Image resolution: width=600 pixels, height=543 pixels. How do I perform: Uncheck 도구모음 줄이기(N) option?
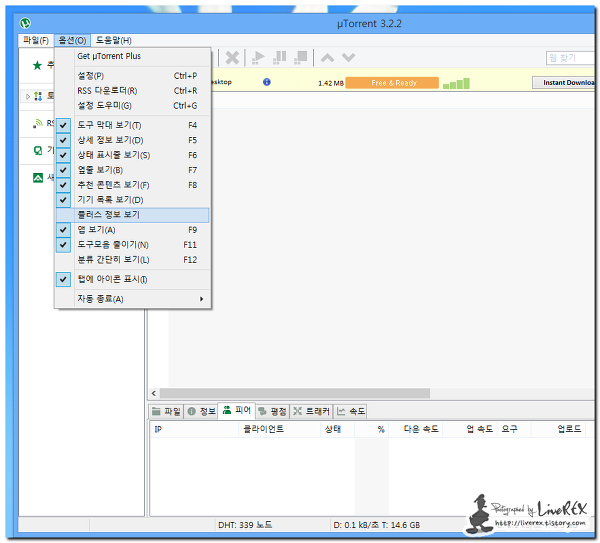pyautogui.click(x=132, y=245)
